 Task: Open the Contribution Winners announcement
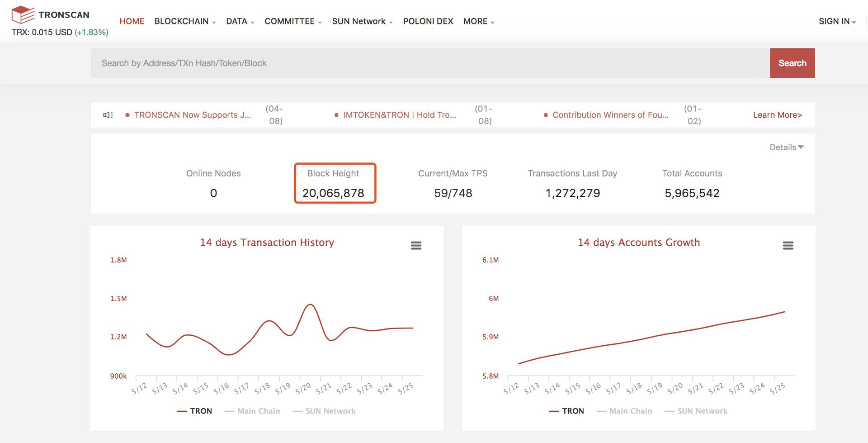click(610, 115)
